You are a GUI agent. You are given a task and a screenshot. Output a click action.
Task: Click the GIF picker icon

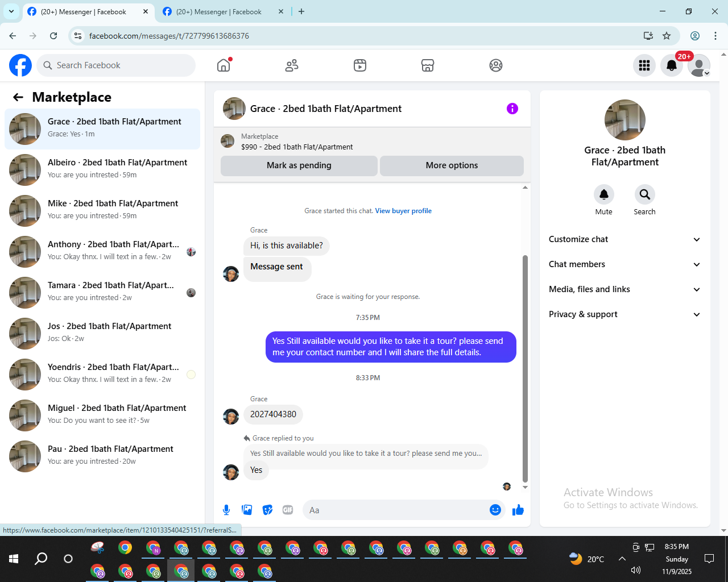click(288, 510)
